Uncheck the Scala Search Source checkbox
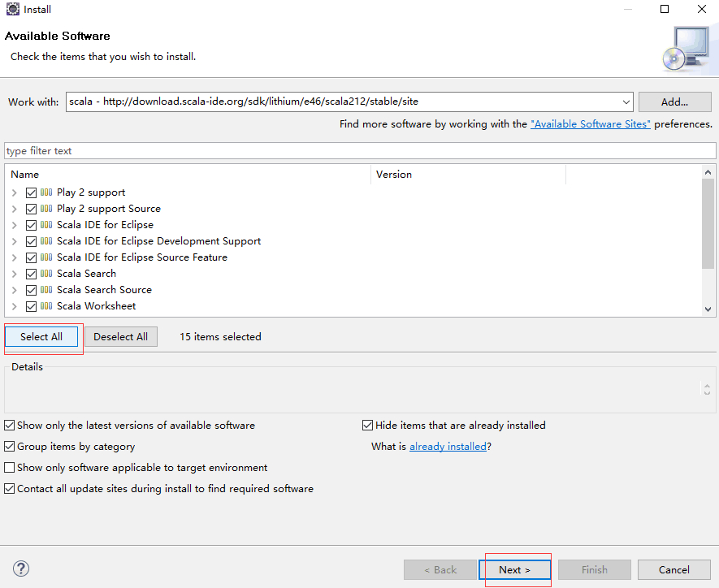Image resolution: width=719 pixels, height=588 pixels. coord(31,290)
